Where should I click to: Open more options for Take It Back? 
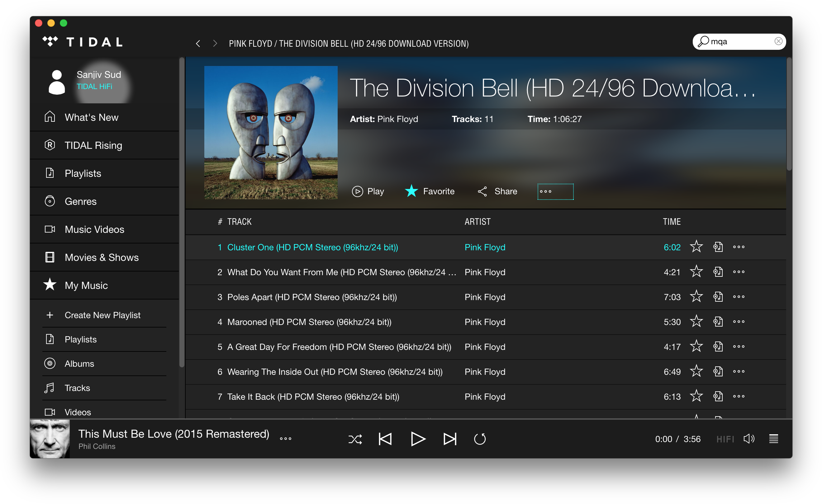coord(739,396)
